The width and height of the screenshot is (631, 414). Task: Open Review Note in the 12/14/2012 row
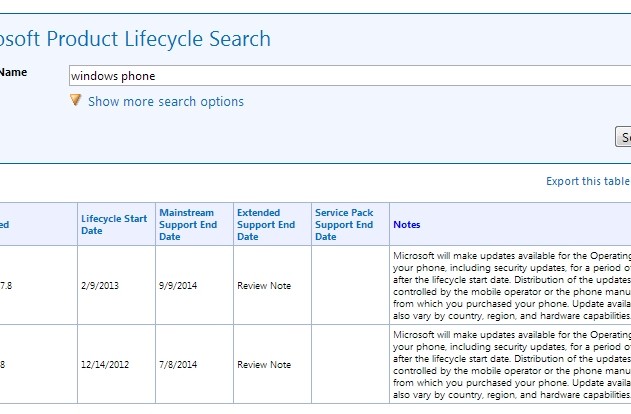pos(264,364)
